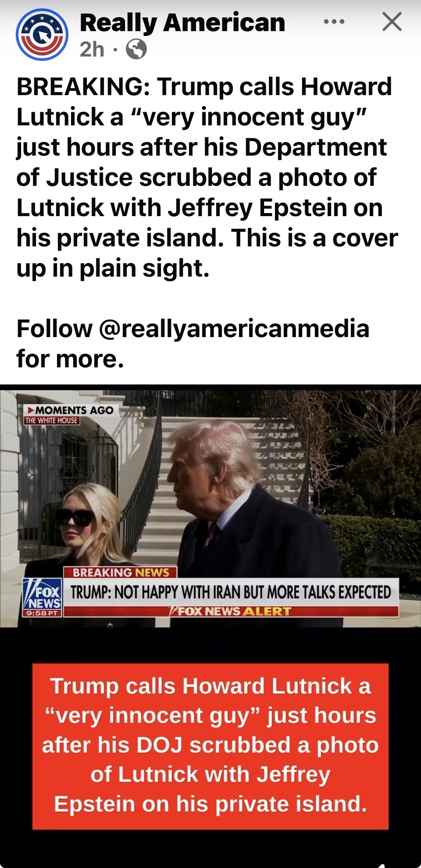
Task: Open the Really American profile picture
Action: pyautogui.click(x=42, y=35)
